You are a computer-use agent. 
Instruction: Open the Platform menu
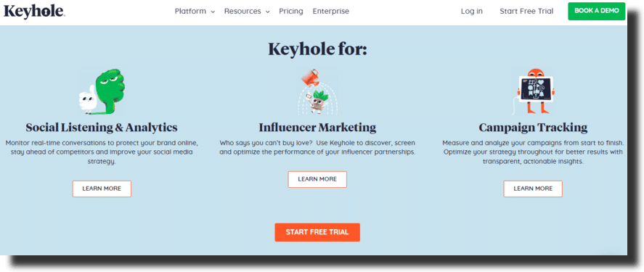(190, 11)
